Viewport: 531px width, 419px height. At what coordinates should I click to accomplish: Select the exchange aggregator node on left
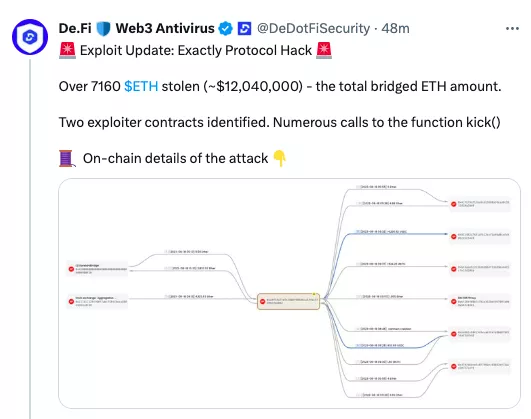pos(97,301)
